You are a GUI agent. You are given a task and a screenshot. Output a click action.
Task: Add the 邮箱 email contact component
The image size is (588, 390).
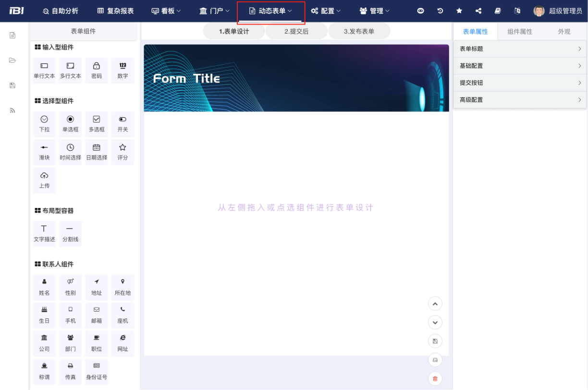coord(97,315)
